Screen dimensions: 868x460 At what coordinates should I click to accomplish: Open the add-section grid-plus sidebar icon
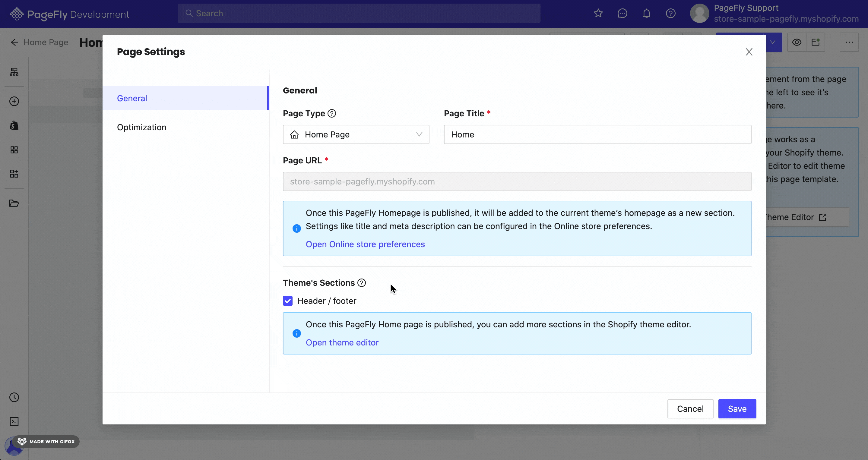pyautogui.click(x=14, y=174)
